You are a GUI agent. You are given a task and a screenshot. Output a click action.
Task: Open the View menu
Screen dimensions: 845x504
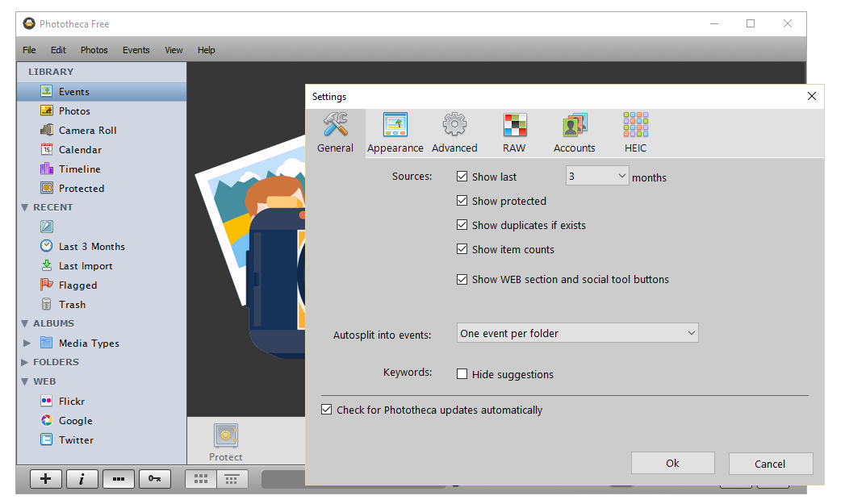tap(174, 50)
